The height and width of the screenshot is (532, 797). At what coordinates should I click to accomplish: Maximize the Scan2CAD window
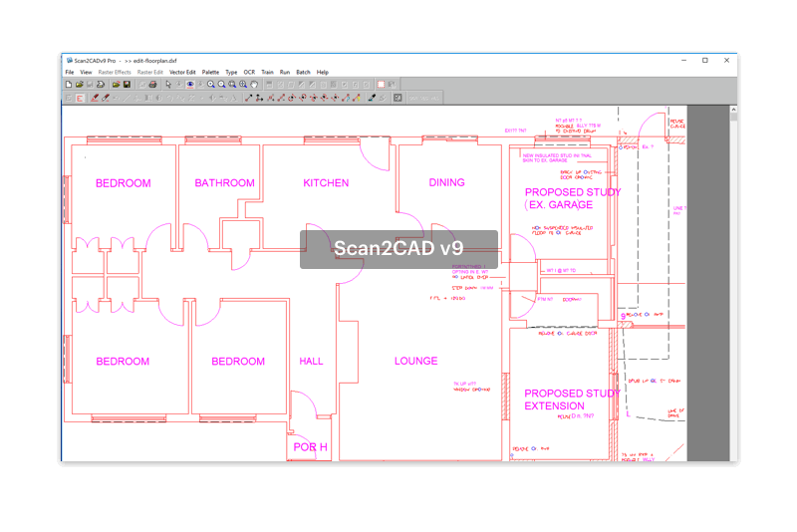[705, 60]
